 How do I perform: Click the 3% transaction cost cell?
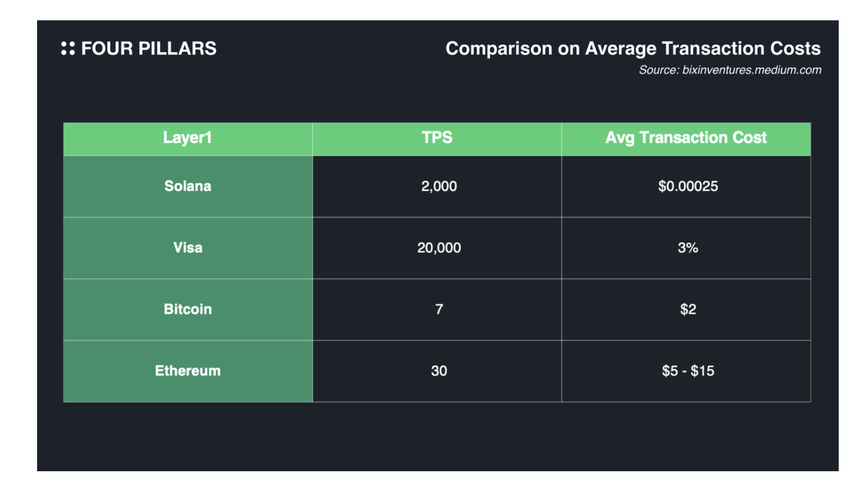(x=688, y=248)
